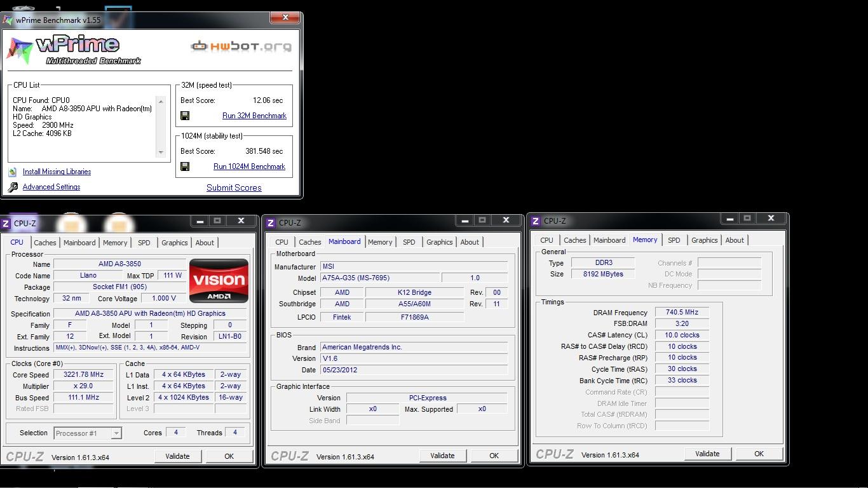
Task: Click the save icon beside Run 32M Benchmark
Action: point(185,116)
